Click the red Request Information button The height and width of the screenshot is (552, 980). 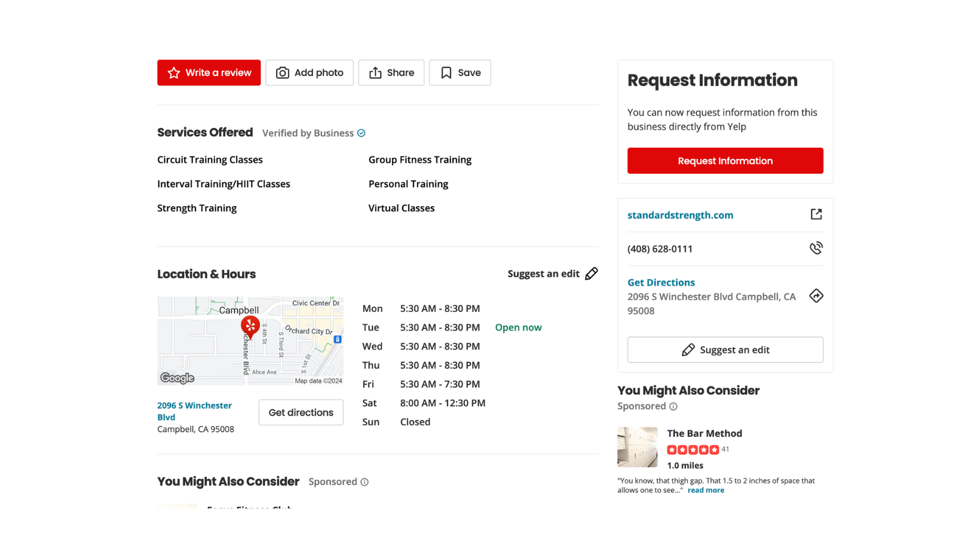click(x=725, y=161)
